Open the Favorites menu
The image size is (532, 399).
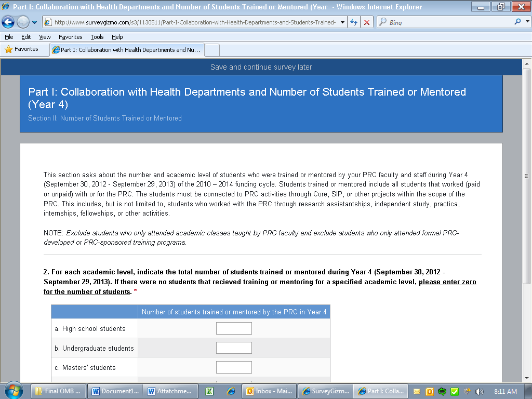click(x=70, y=37)
